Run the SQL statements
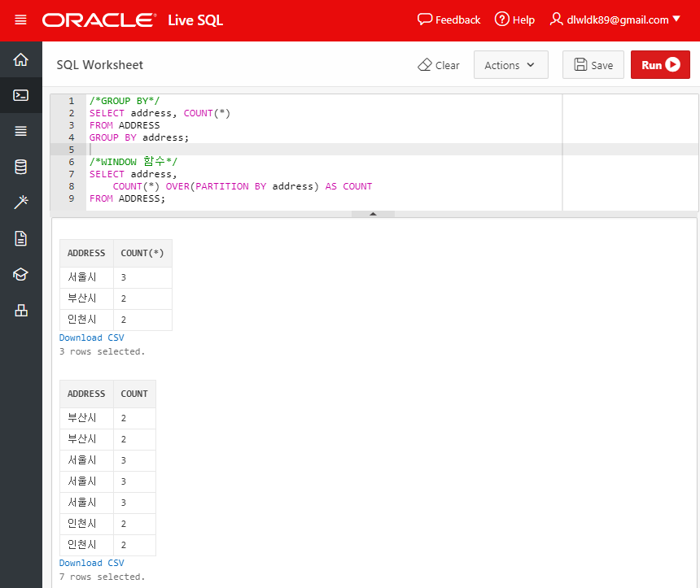This screenshot has height=588, width=700. [660, 65]
